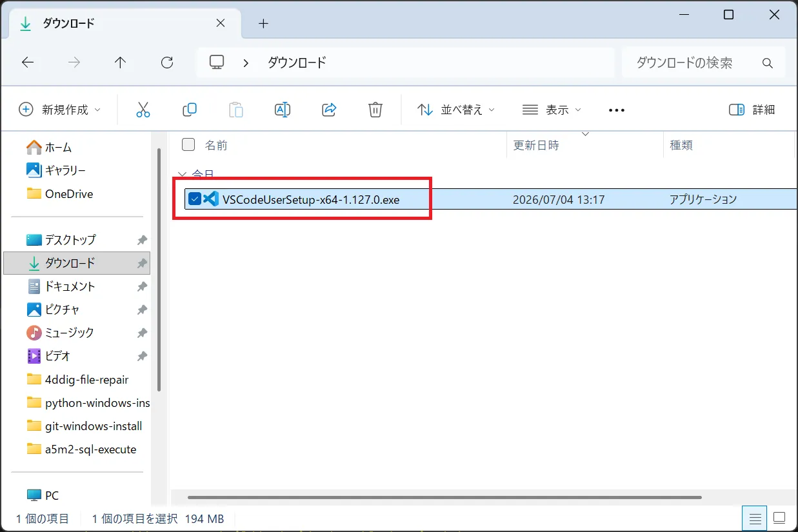Open the three-dot more options menu

617,110
